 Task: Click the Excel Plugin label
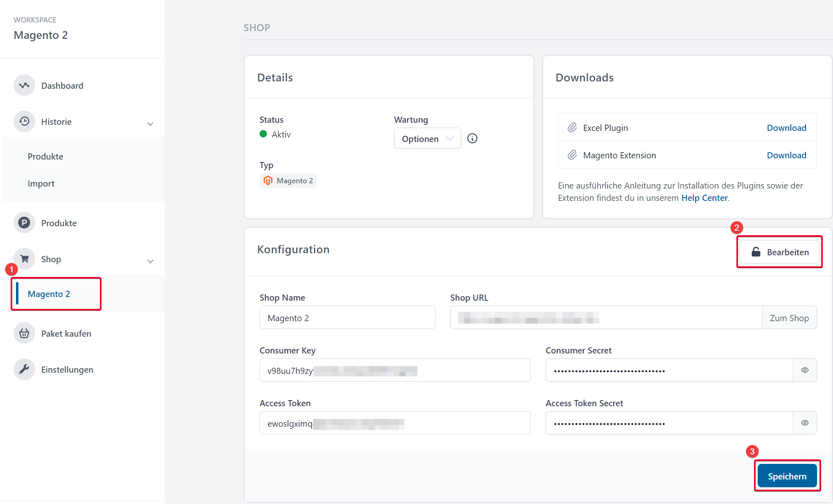[605, 128]
